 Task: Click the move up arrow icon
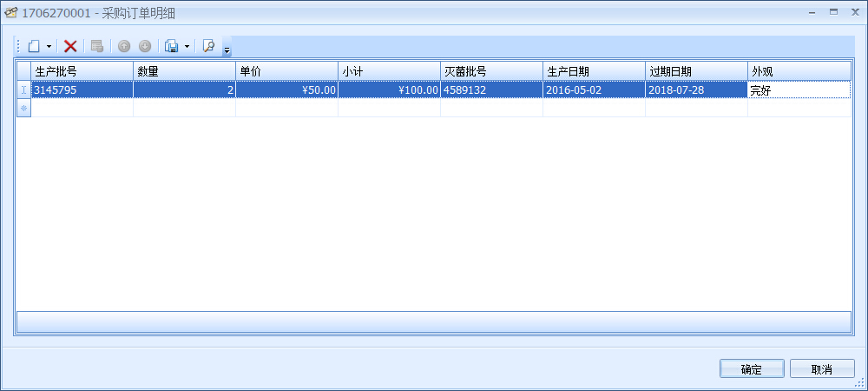pos(124,46)
